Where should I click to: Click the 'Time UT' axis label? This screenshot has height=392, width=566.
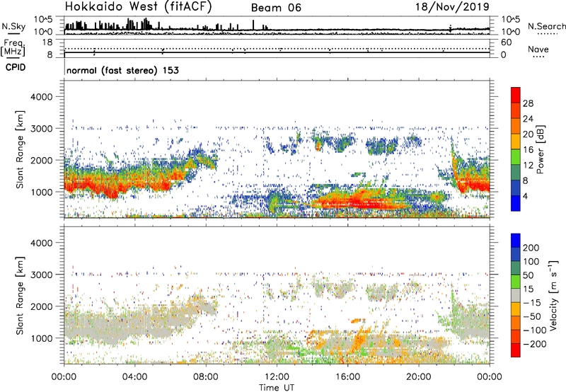[277, 388]
